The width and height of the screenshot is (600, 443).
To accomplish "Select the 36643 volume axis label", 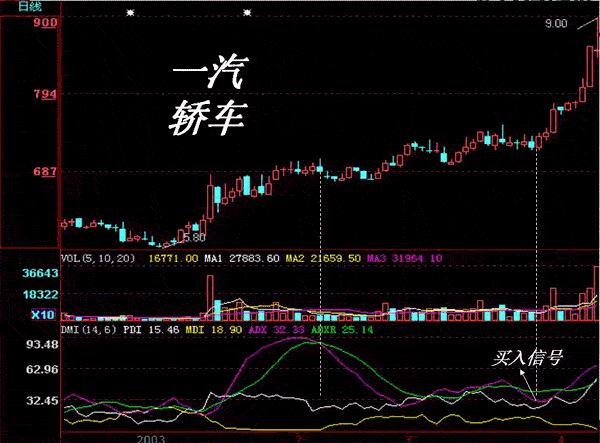I will [x=40, y=273].
